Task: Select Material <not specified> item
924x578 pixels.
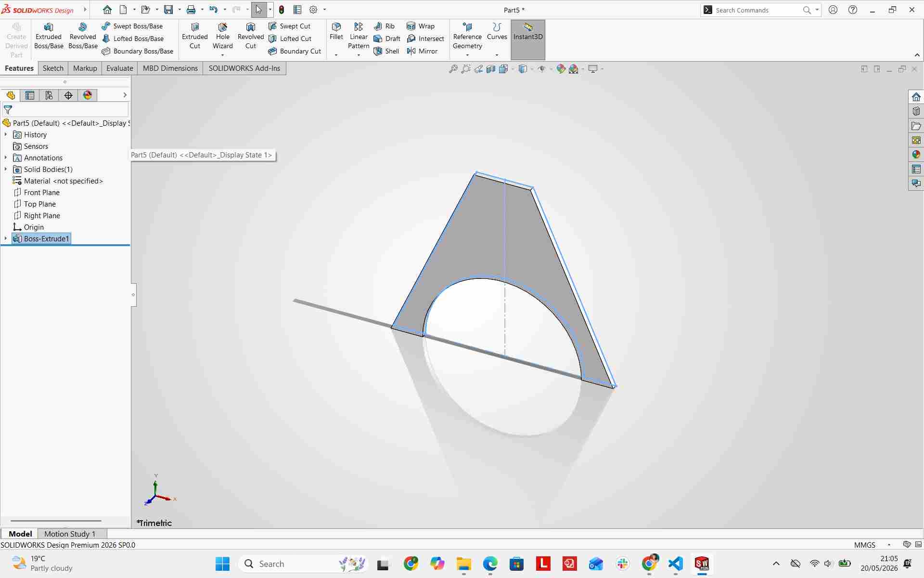Action: [58, 181]
